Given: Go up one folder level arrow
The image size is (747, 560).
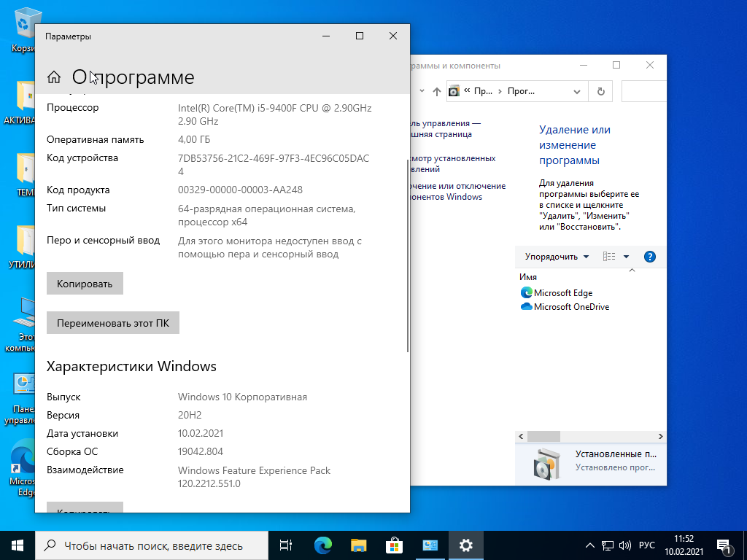Looking at the screenshot, I should pos(437,92).
